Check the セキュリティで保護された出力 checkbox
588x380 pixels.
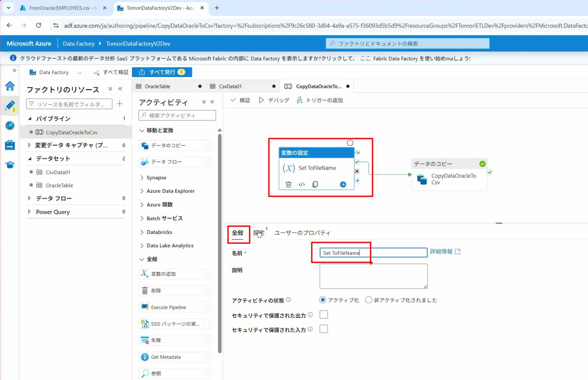click(x=324, y=315)
